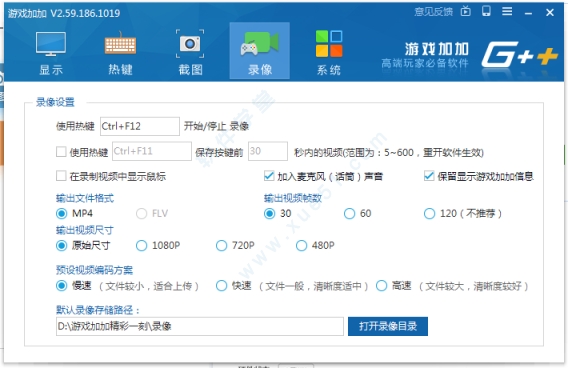This screenshot has width=568, height=368.
Task: Select 慢速 encoding preset
Action: coord(62,286)
